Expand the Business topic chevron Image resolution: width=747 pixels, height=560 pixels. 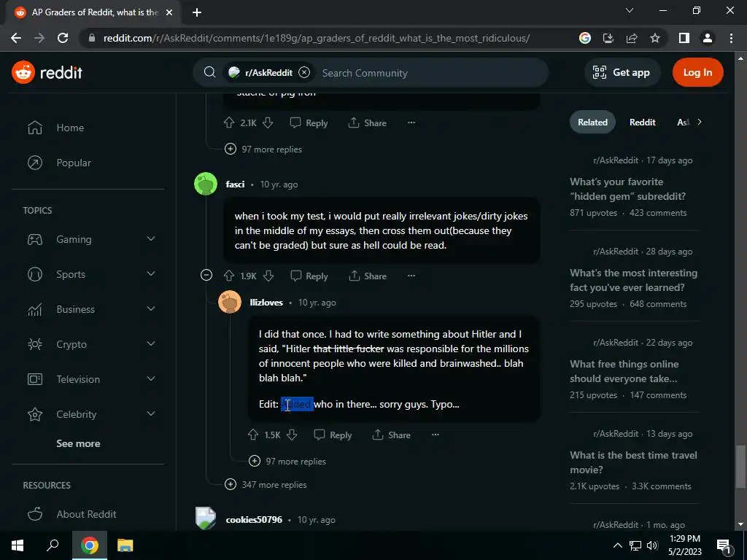coord(151,308)
